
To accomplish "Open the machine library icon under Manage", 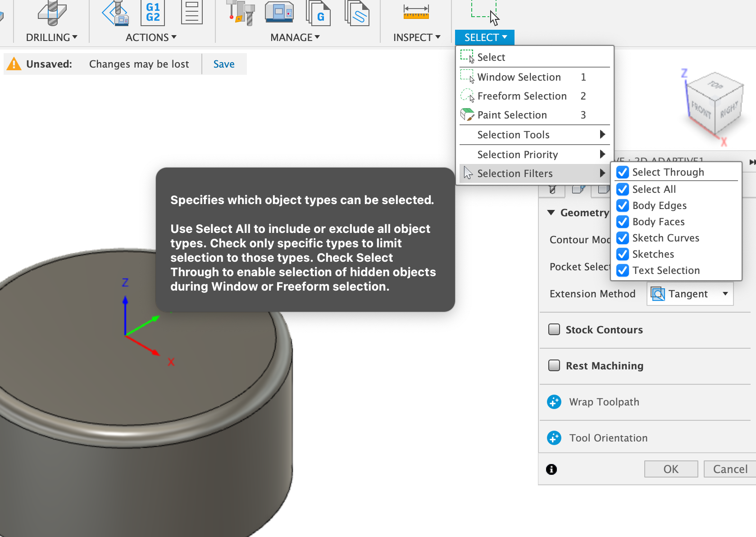I will pyautogui.click(x=278, y=14).
